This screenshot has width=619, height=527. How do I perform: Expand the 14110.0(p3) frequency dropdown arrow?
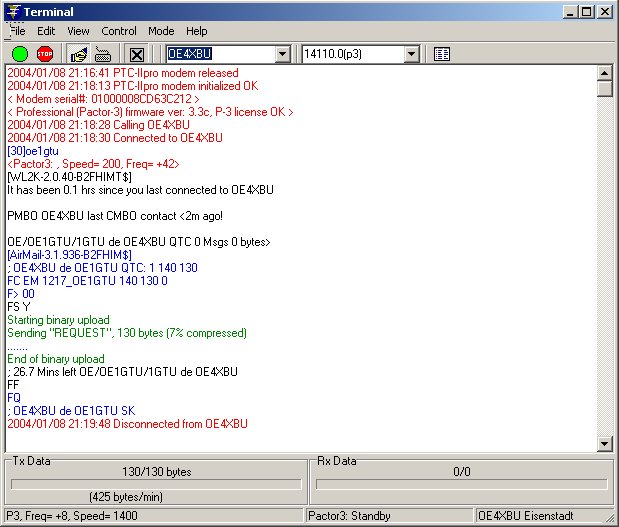click(411, 54)
